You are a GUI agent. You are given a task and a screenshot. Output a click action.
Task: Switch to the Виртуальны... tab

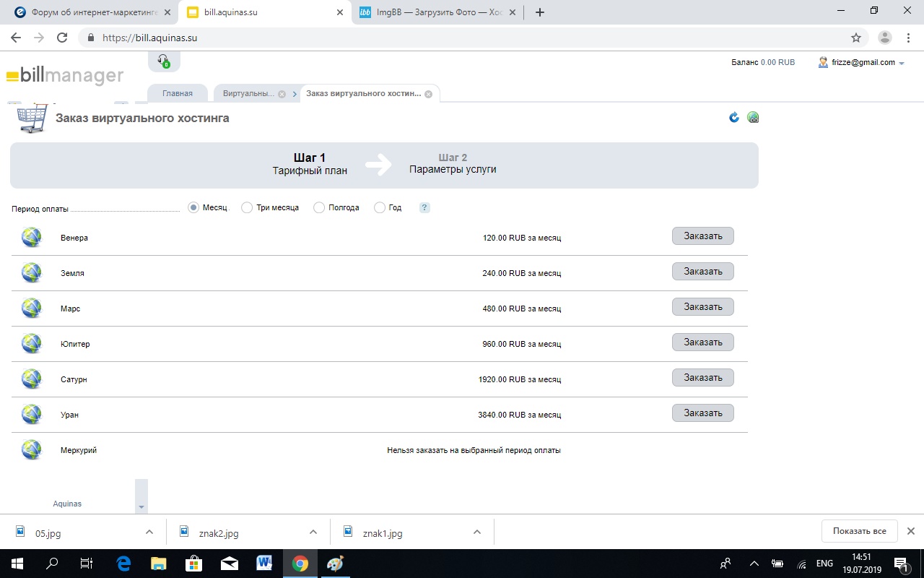pyautogui.click(x=248, y=94)
